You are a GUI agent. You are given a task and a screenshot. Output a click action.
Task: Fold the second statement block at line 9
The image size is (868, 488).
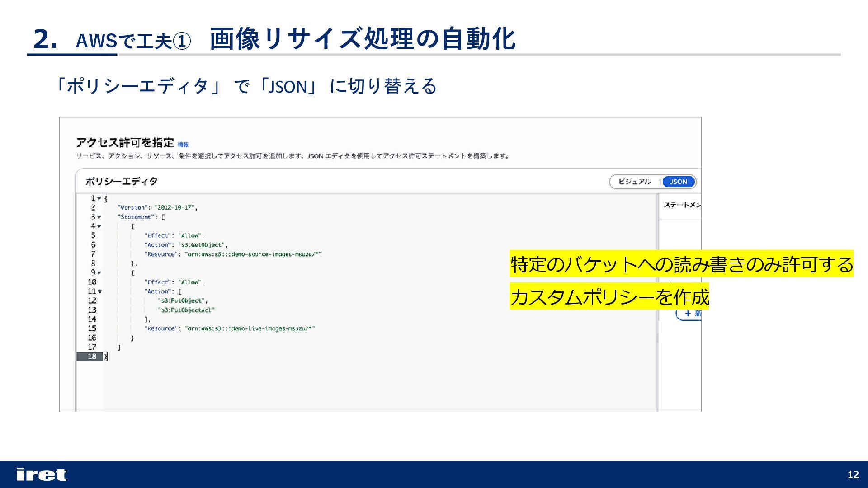(99, 273)
